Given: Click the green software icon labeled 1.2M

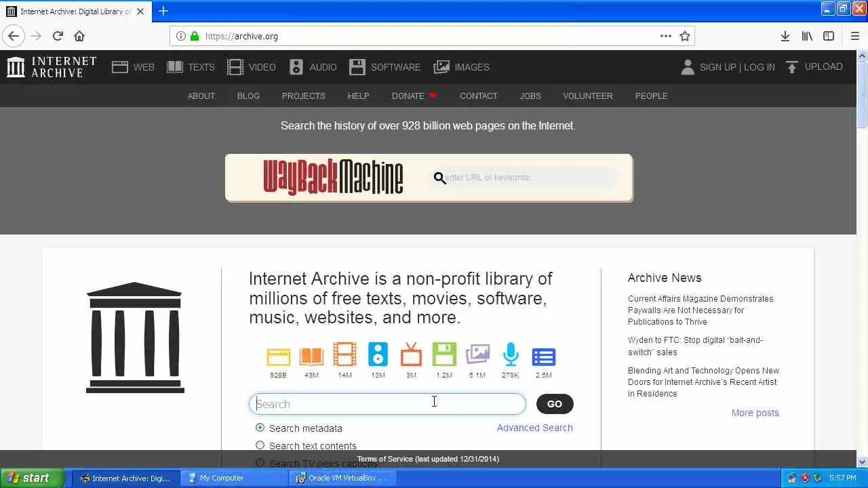Looking at the screenshot, I should point(444,355).
